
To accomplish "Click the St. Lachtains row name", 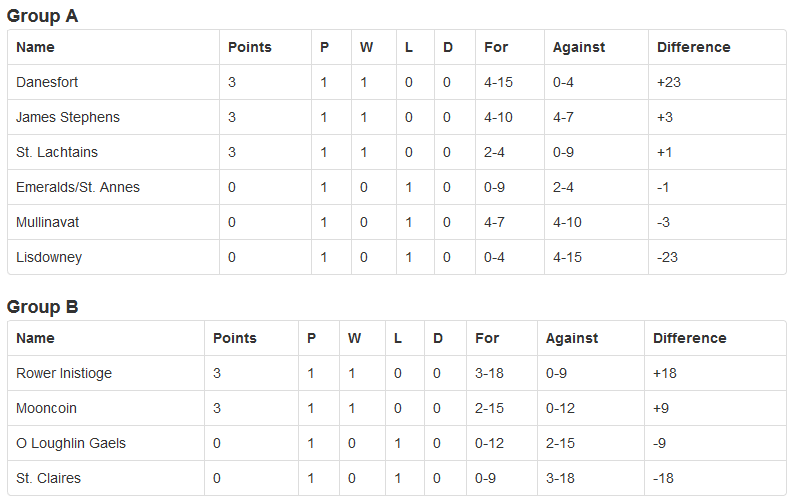I will tap(57, 152).
